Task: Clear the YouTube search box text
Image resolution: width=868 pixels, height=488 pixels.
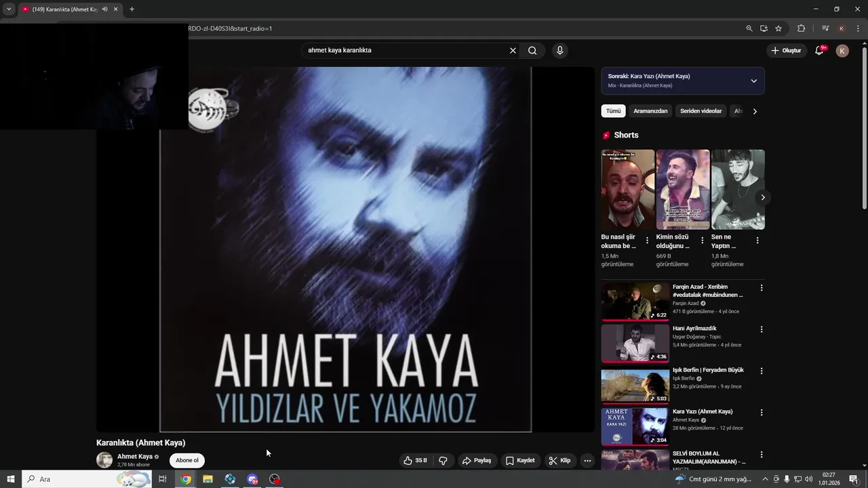Action: pos(513,50)
